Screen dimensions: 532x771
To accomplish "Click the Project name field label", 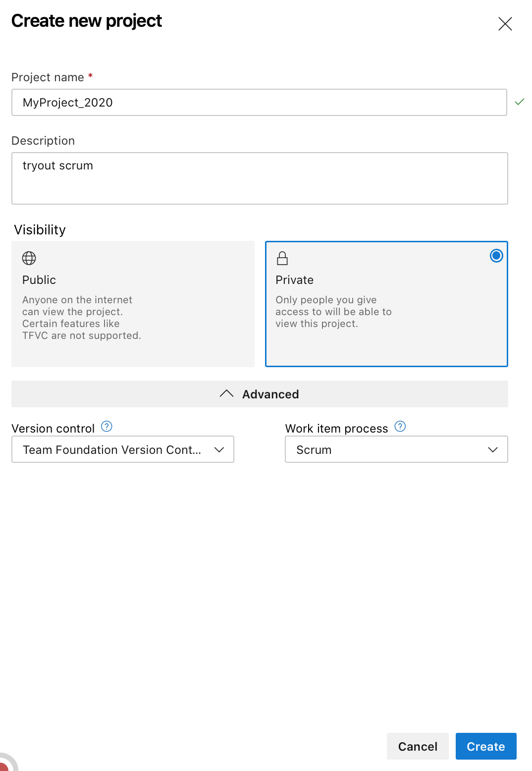I will 48,77.
